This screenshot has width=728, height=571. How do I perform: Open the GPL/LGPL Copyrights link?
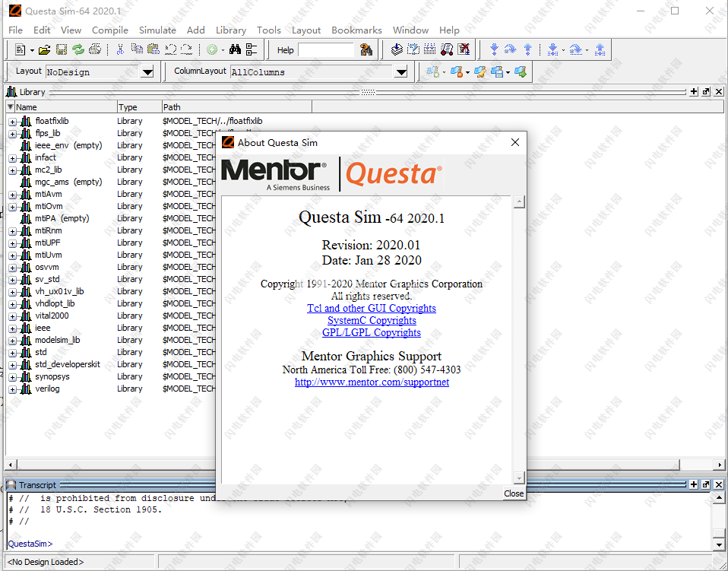pyautogui.click(x=372, y=332)
